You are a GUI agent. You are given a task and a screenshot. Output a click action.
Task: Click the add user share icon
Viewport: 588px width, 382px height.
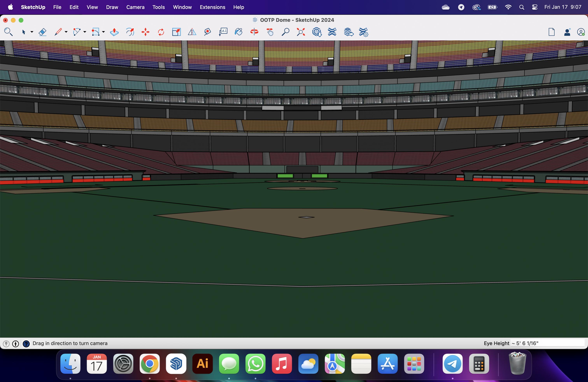tap(567, 32)
